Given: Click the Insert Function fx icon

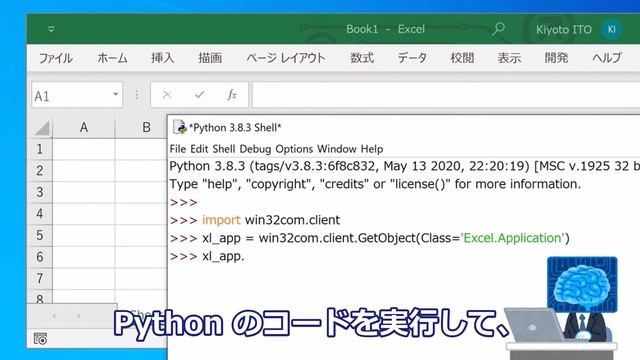Looking at the screenshot, I should tap(232, 95).
